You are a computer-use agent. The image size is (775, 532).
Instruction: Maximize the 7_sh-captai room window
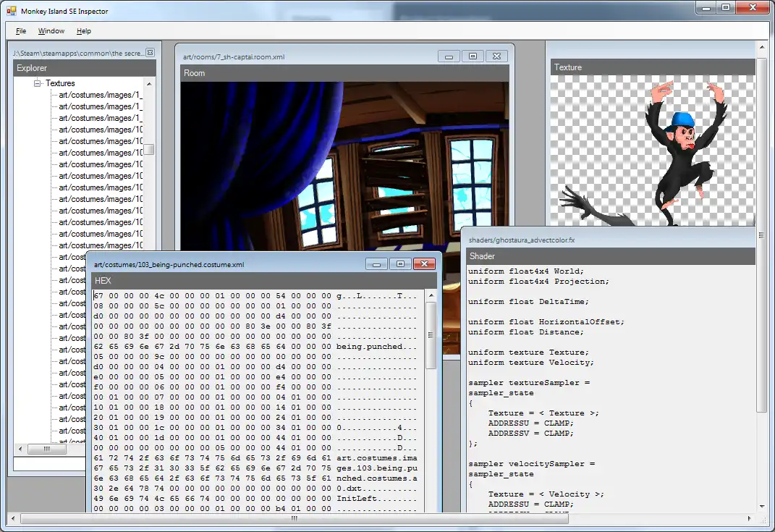click(x=473, y=56)
